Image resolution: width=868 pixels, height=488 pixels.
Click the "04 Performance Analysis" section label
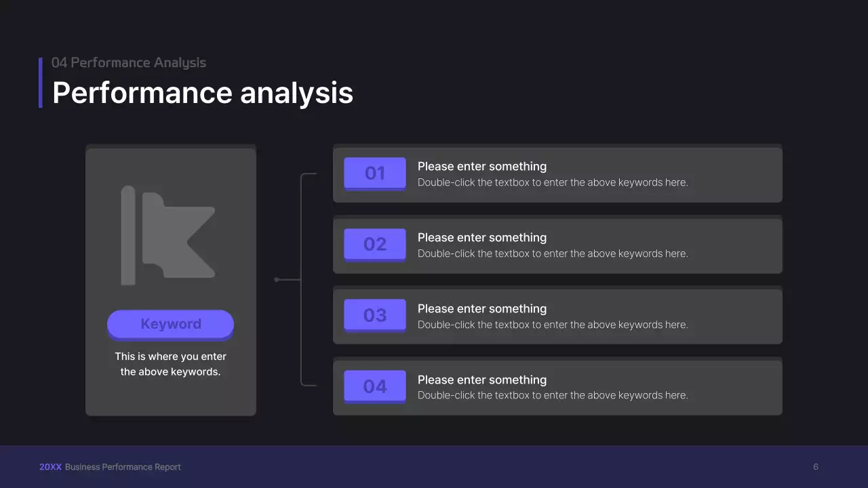click(129, 63)
